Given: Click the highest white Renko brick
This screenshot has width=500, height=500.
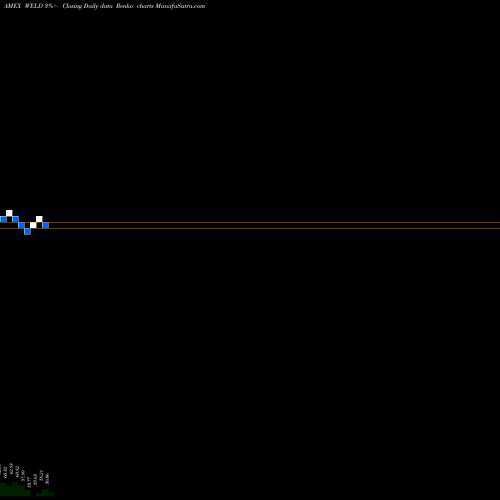Looking at the screenshot, I should coord(9,213).
